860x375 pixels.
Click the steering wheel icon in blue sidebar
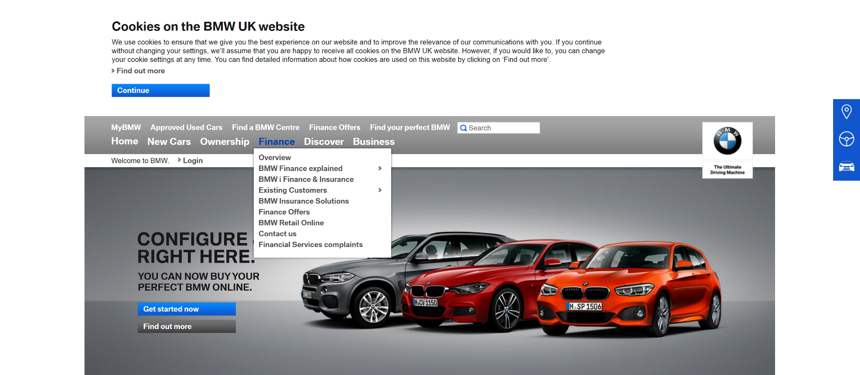pos(846,139)
